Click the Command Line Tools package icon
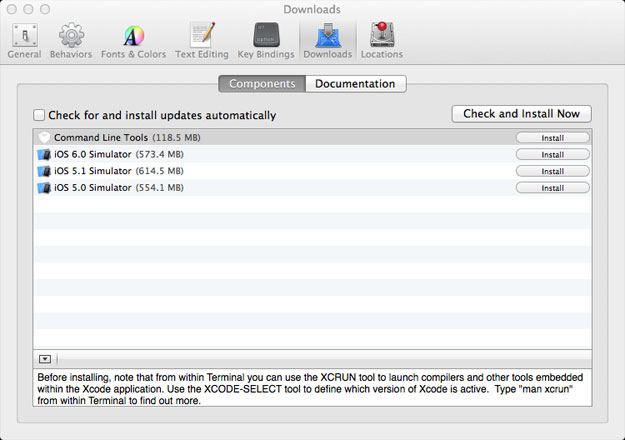 (x=44, y=138)
